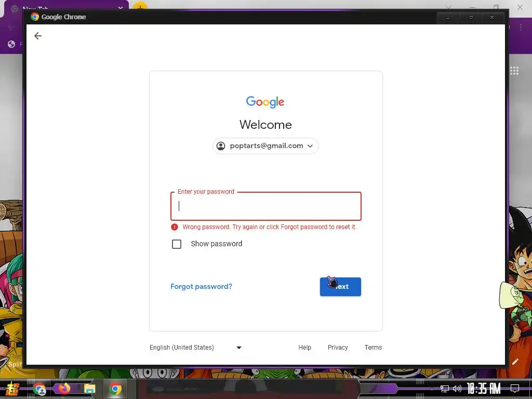The width and height of the screenshot is (532, 399).
Task: Open the Terms footer link
Action: click(373, 348)
